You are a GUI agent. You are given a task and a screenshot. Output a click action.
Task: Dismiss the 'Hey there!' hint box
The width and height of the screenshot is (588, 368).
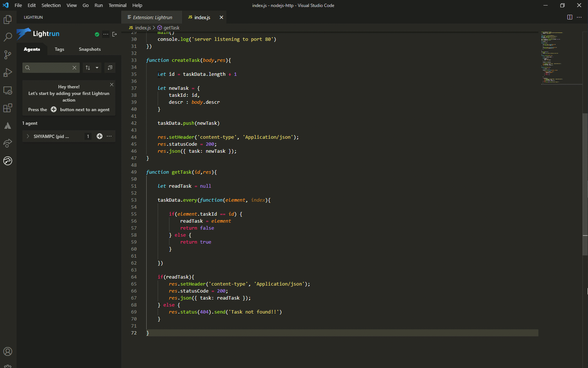[x=112, y=85]
